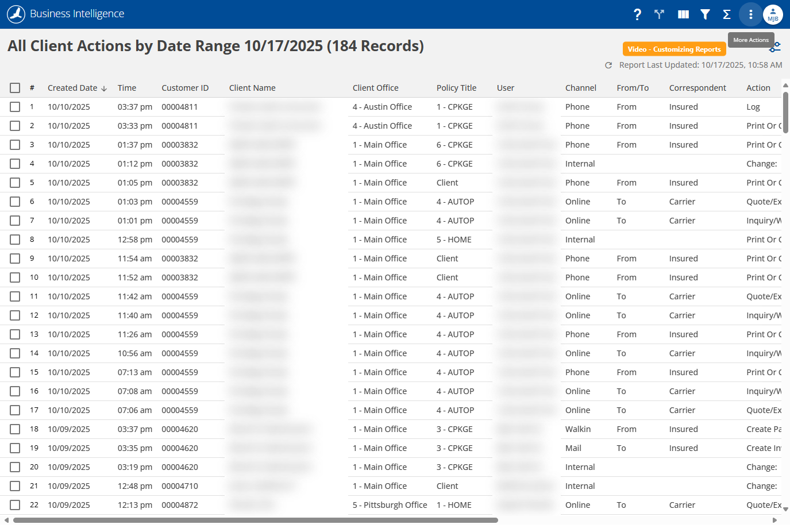Click the User column header
Viewport: 790px width, 532px height.
pyautogui.click(x=506, y=88)
